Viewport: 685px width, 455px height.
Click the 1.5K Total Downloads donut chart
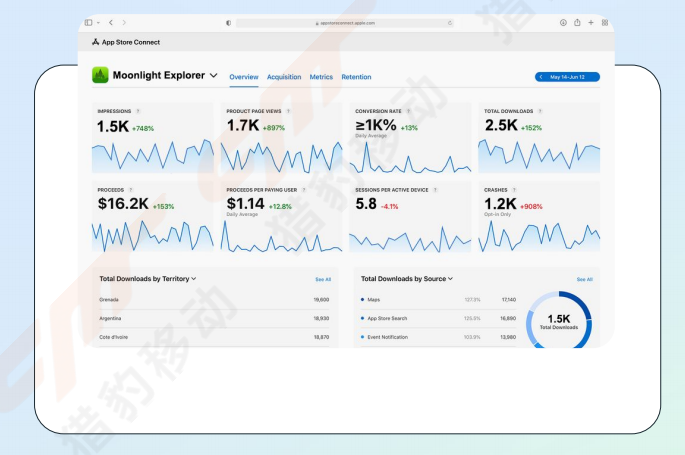tap(559, 321)
